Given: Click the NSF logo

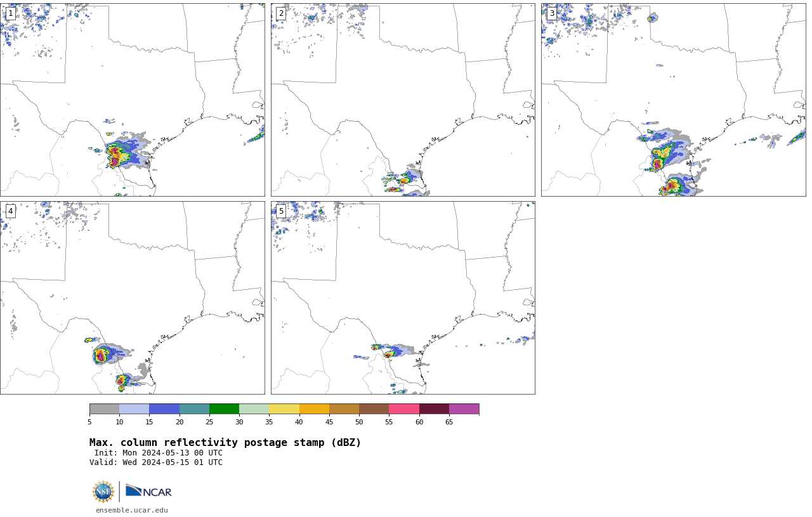Looking at the screenshot, I should tap(103, 492).
